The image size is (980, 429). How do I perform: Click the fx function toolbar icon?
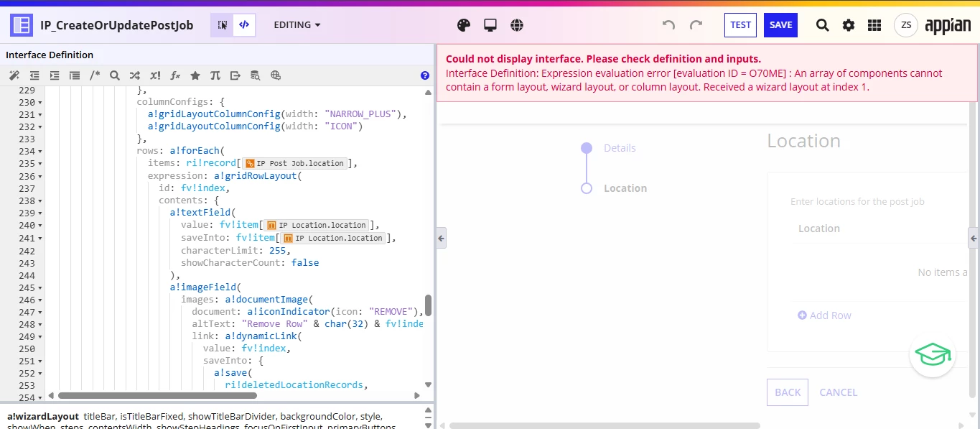pyautogui.click(x=174, y=75)
